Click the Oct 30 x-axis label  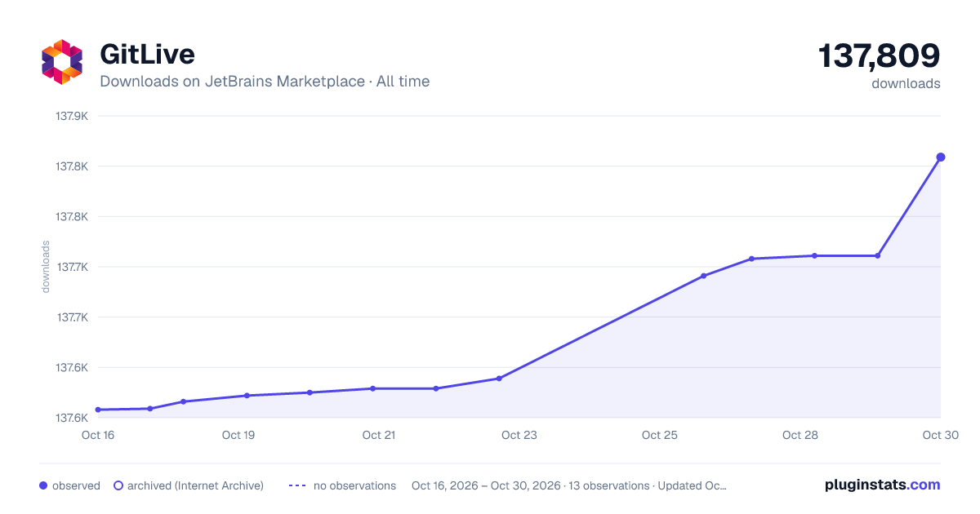(940, 435)
